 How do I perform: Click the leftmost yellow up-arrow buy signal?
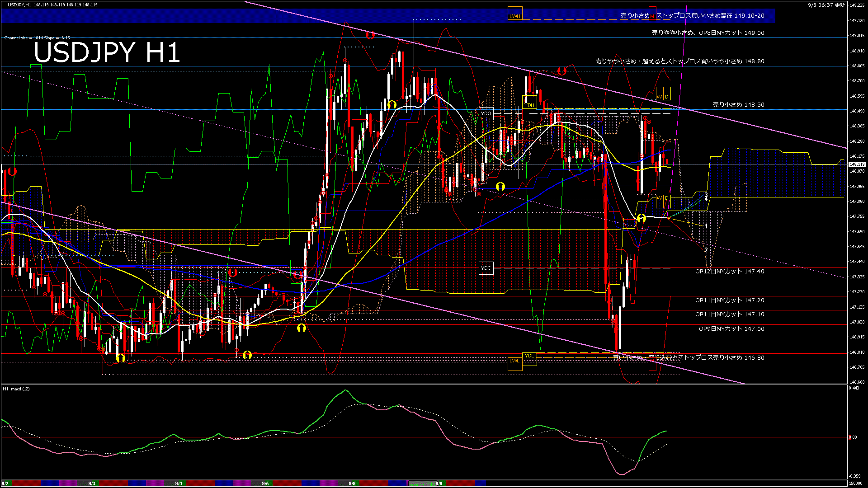120,358
